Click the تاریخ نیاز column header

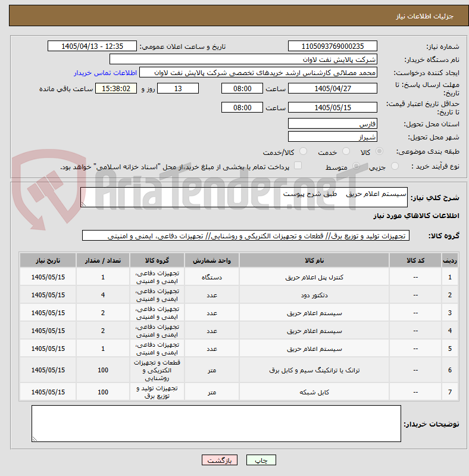(48, 260)
